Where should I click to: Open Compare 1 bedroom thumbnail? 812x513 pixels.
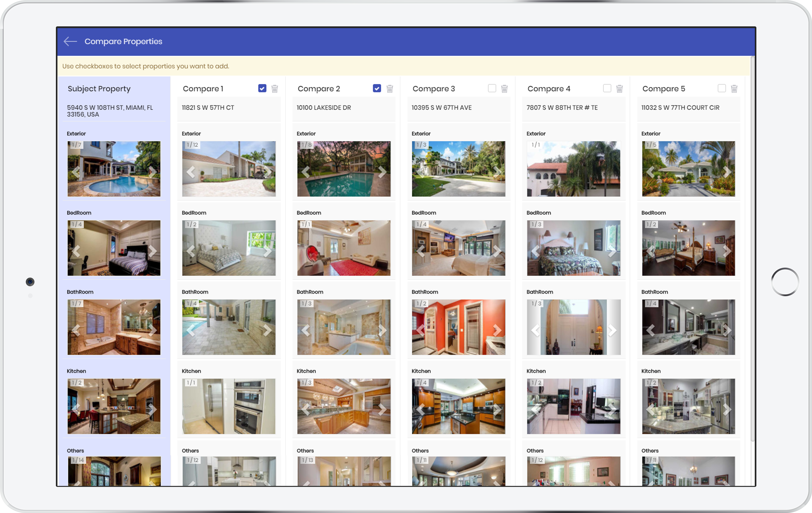coord(229,248)
